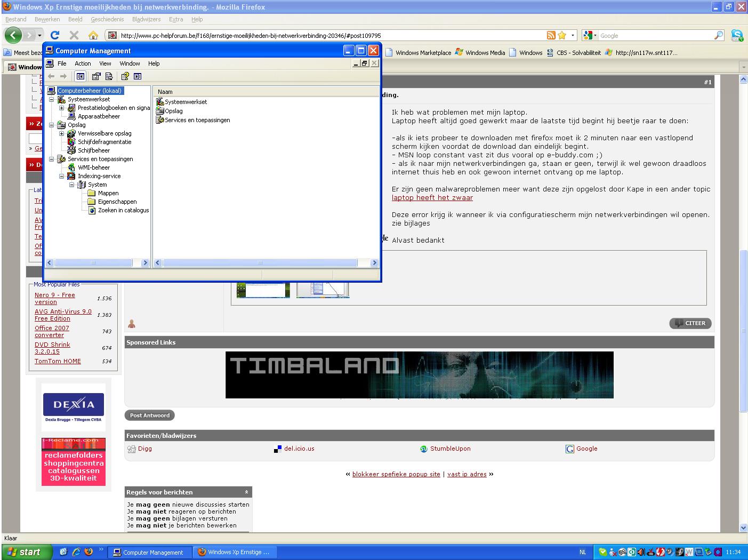Screen dimensions: 748x560
Task: Open View menu in Computer Management
Action: click(105, 63)
